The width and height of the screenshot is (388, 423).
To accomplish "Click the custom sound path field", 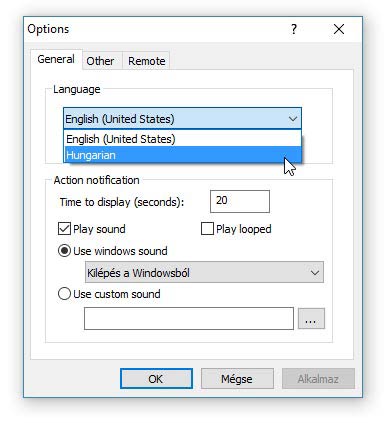I will tap(189, 319).
